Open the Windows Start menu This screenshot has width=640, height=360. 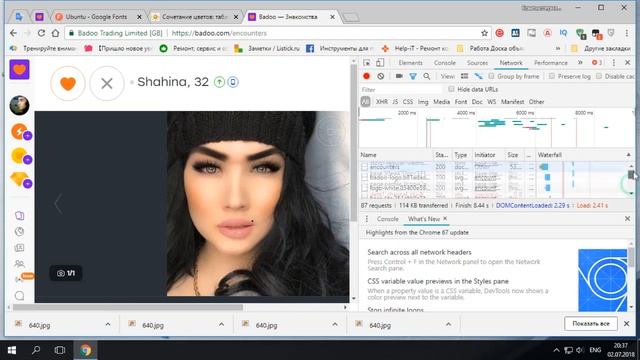[12, 350]
